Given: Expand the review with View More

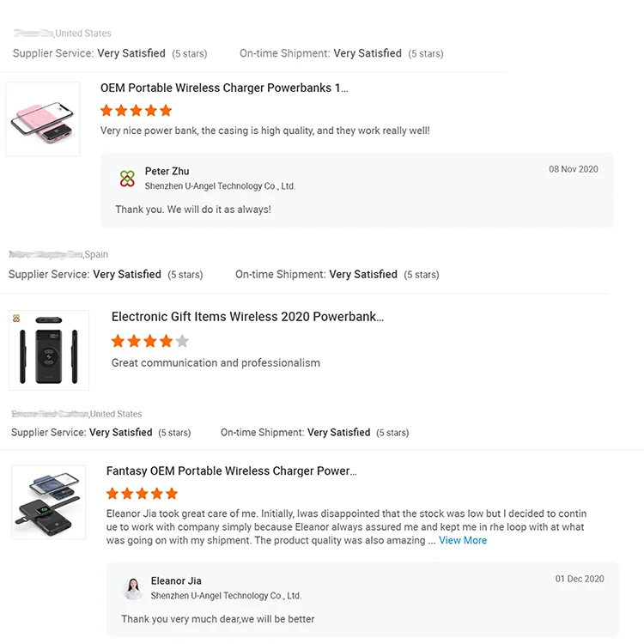Looking at the screenshot, I should [x=463, y=540].
